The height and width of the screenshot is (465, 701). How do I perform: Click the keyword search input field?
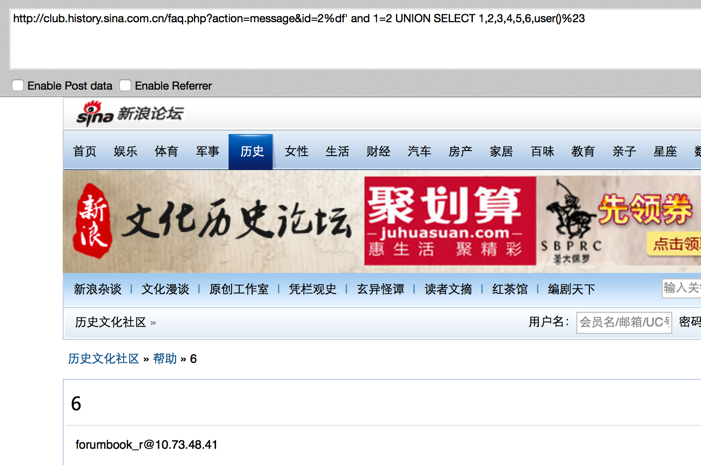[x=681, y=288]
